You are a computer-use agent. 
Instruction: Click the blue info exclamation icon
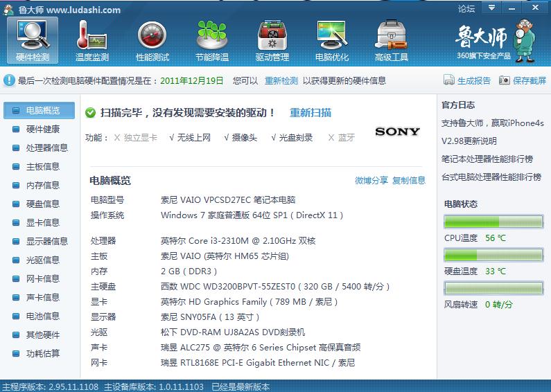tap(9, 80)
